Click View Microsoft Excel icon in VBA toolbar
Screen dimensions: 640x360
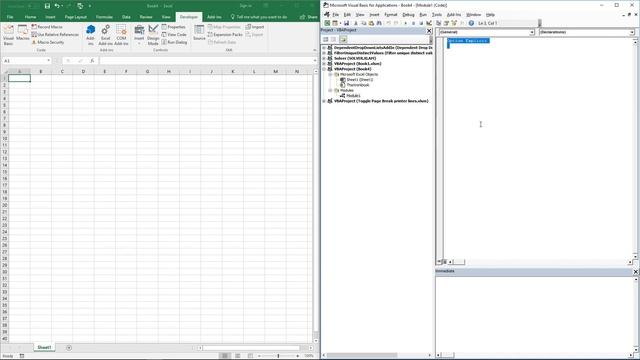(327, 23)
